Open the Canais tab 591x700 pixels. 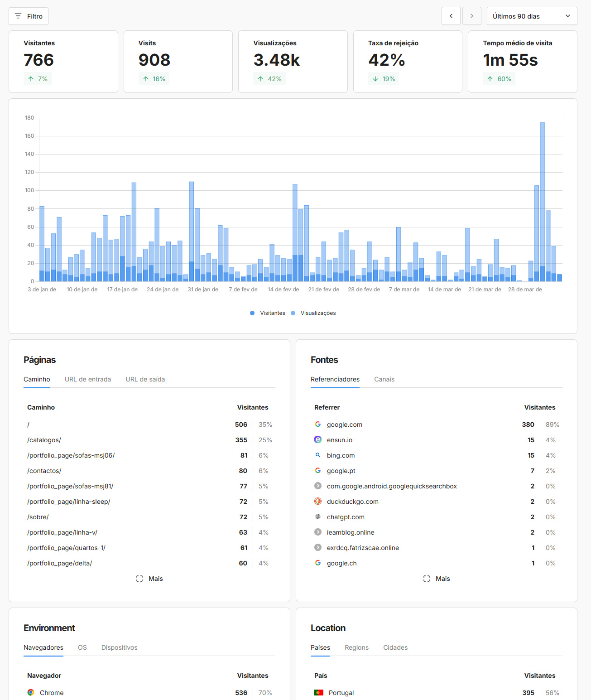(x=384, y=379)
